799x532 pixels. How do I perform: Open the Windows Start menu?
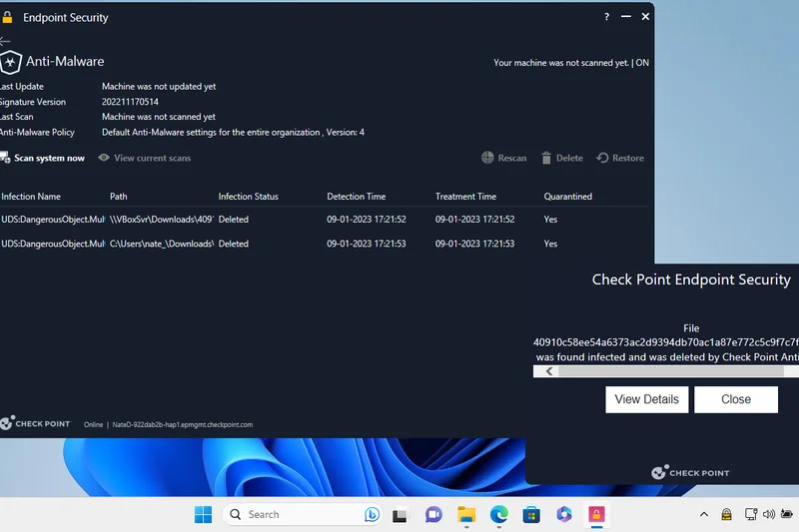coord(203,514)
